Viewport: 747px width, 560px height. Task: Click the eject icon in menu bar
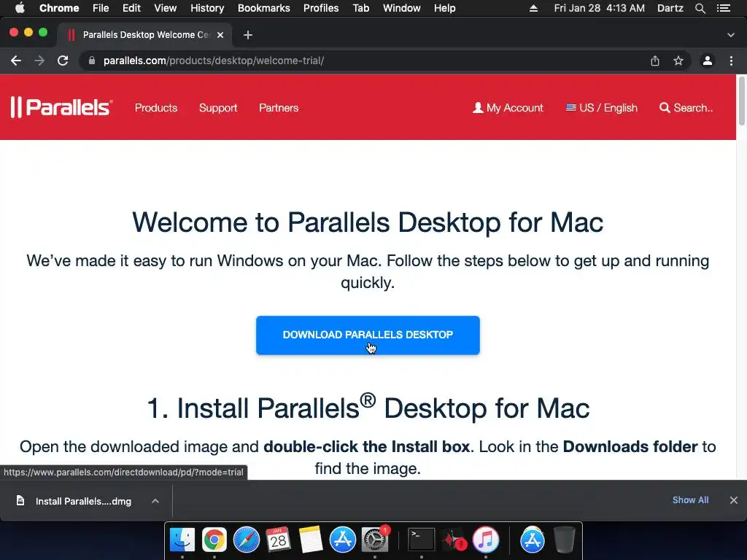coord(533,8)
